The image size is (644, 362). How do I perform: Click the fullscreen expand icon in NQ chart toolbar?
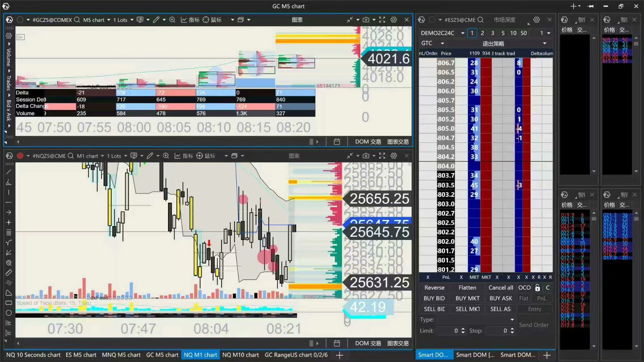(x=382, y=156)
